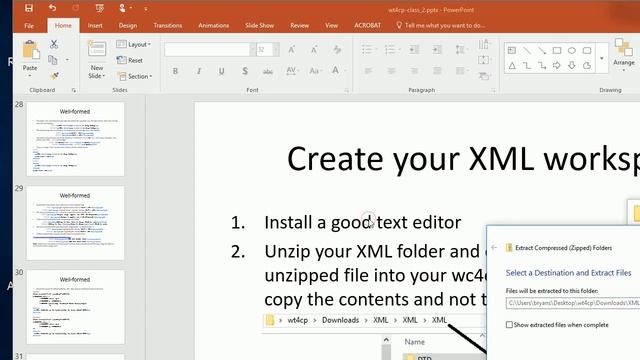This screenshot has width=640, height=360.
Task: Switch to the Design ribbon tab
Action: pyautogui.click(x=128, y=26)
